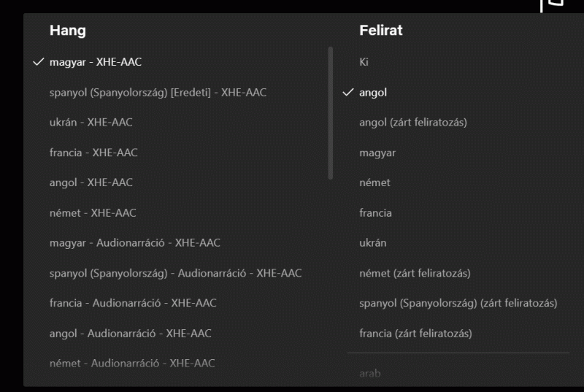The height and width of the screenshot is (392, 584).
Task: Switch subtitles to magyar
Action: (377, 153)
